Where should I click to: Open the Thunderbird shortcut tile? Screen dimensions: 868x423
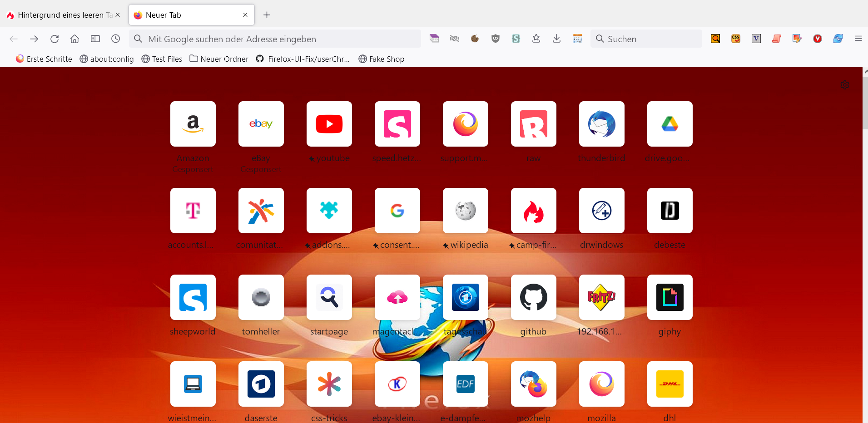[602, 124]
